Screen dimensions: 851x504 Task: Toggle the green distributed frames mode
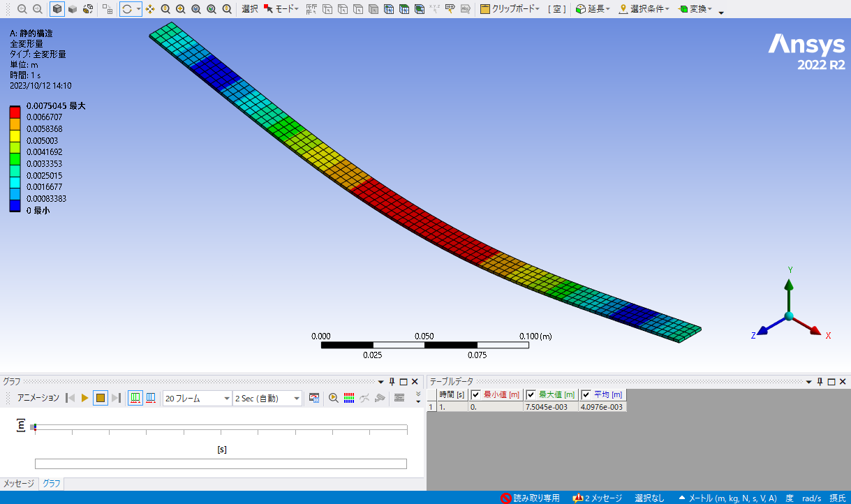click(135, 398)
